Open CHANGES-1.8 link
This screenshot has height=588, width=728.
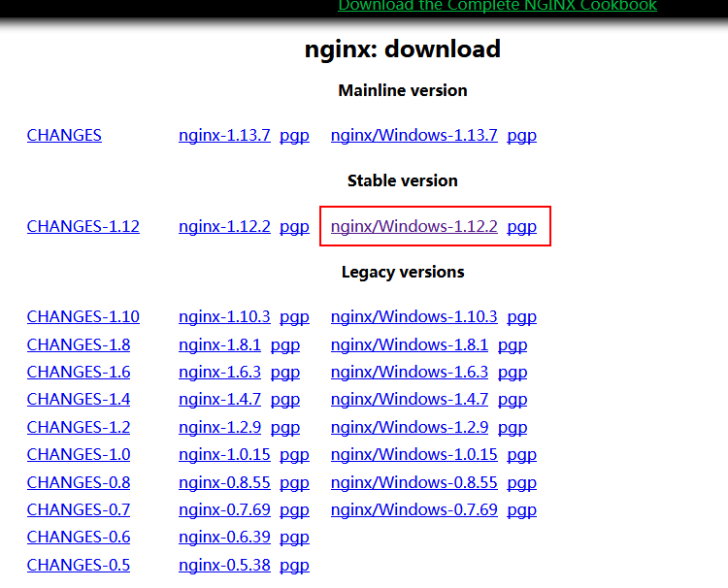(x=79, y=344)
